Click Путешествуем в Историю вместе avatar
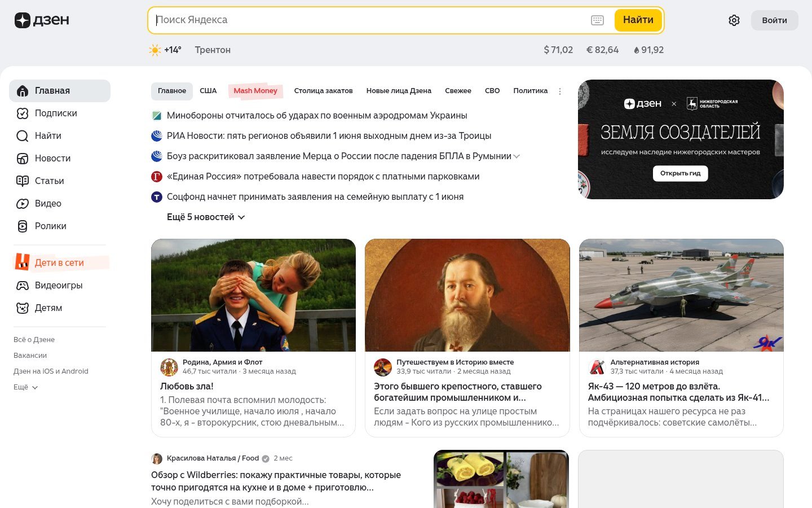 point(383,367)
